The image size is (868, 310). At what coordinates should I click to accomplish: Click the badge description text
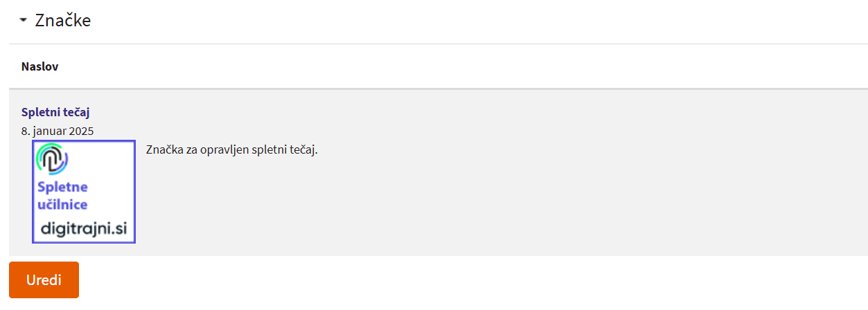coord(232,149)
